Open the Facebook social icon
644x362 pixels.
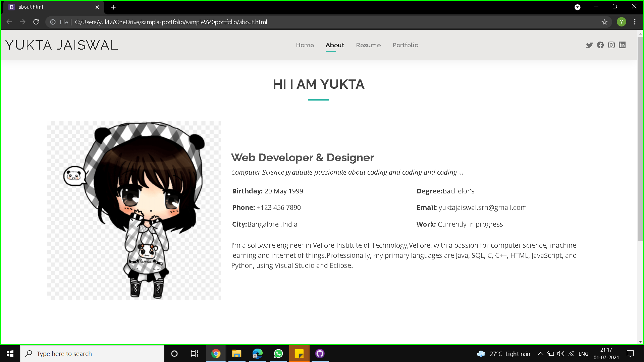click(600, 45)
